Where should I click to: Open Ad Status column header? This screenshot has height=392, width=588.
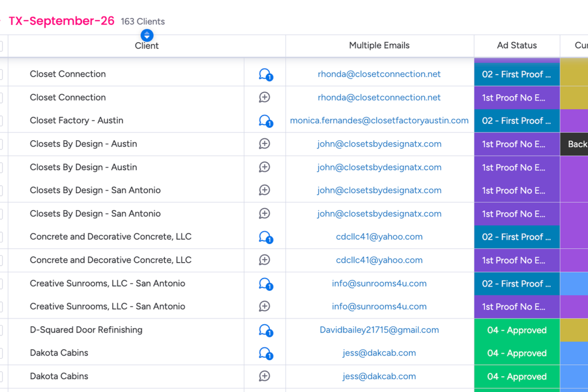click(x=517, y=45)
